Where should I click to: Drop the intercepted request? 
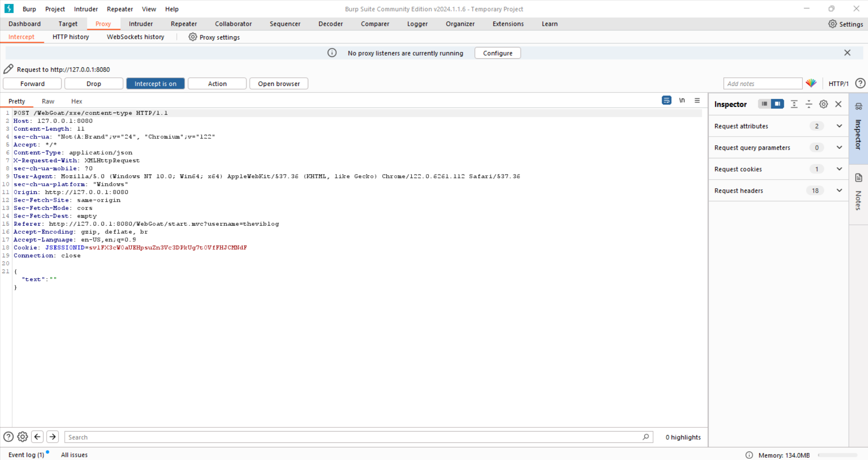(94, 84)
